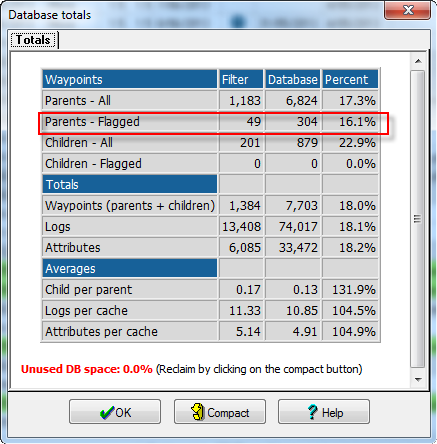The width and height of the screenshot is (437, 444).
Task: Click the Database column header
Action: [x=292, y=79]
